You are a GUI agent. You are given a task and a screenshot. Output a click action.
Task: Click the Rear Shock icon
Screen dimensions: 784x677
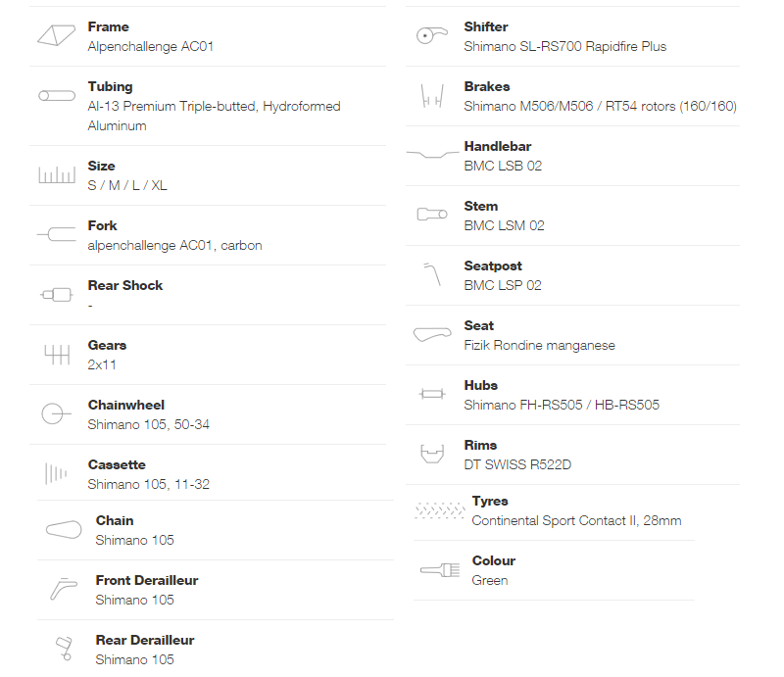pos(57,295)
